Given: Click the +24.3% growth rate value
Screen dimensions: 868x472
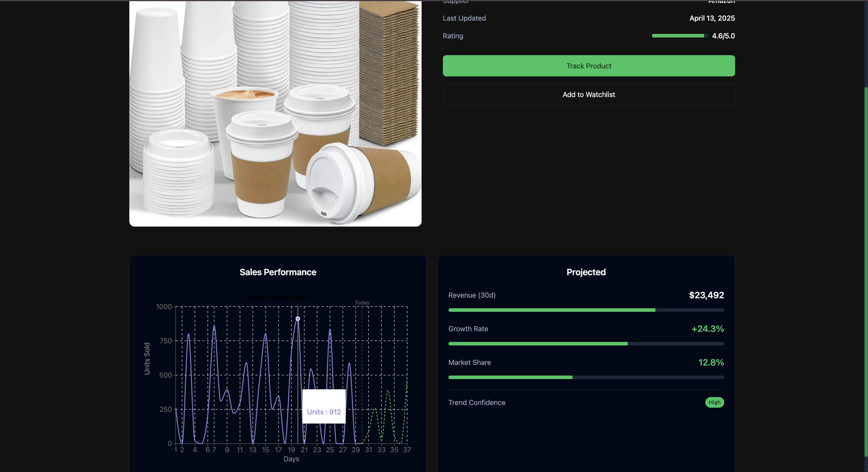Looking at the screenshot, I should pyautogui.click(x=707, y=329).
